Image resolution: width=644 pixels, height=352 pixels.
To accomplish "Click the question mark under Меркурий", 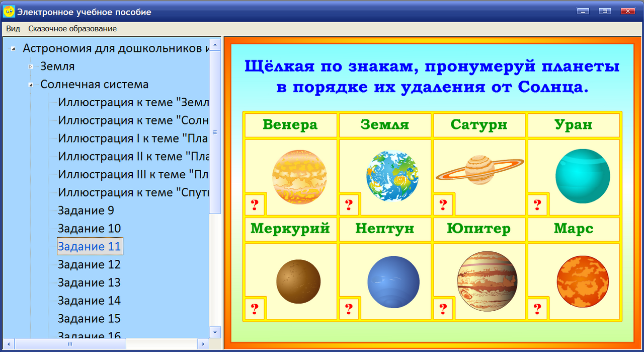I will point(254,309).
